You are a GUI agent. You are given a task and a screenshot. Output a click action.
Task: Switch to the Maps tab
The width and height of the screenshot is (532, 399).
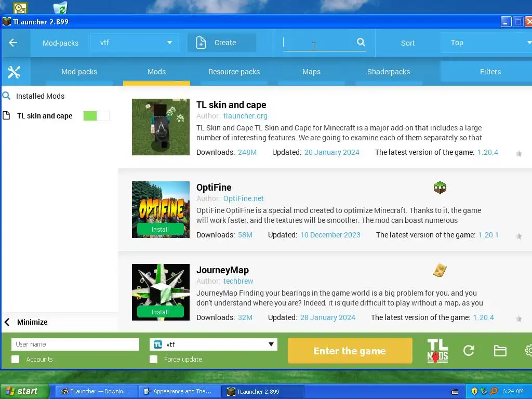pyautogui.click(x=311, y=72)
